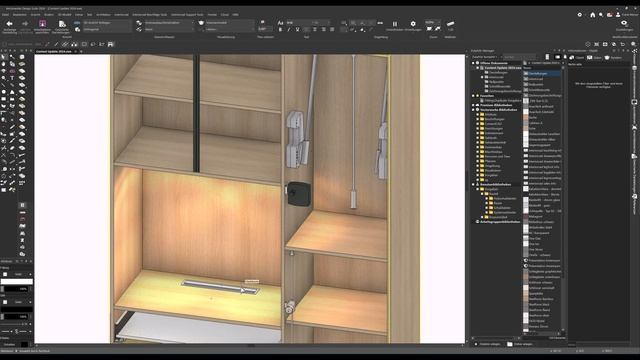Open the saved views icon in the ribbon
This screenshot has height=360, width=640.
[x=62, y=24]
